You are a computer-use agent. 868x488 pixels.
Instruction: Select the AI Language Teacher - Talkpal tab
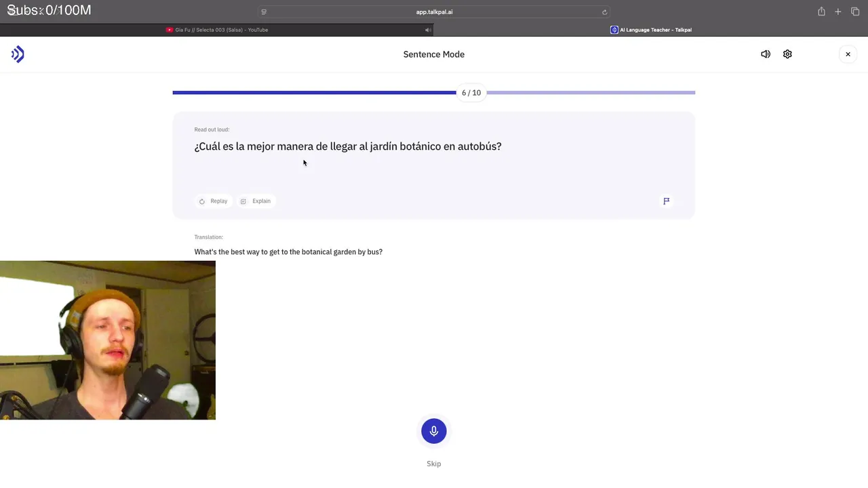pyautogui.click(x=651, y=30)
